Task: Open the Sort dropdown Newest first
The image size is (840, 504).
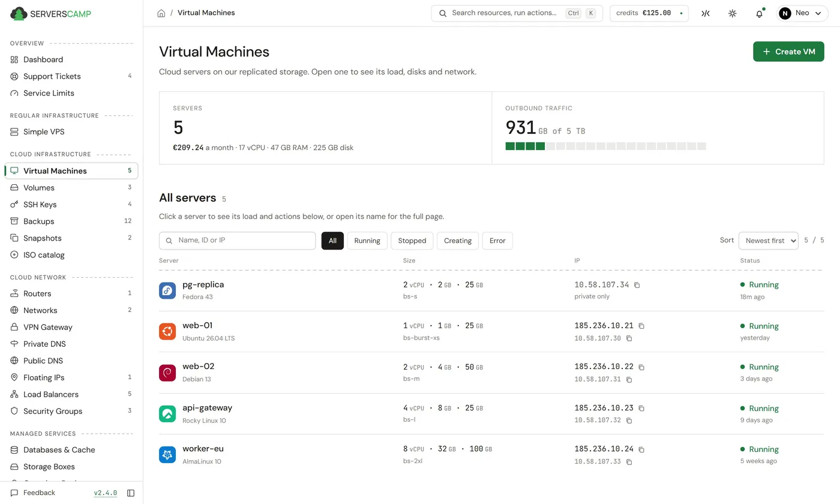Action: pyautogui.click(x=768, y=241)
